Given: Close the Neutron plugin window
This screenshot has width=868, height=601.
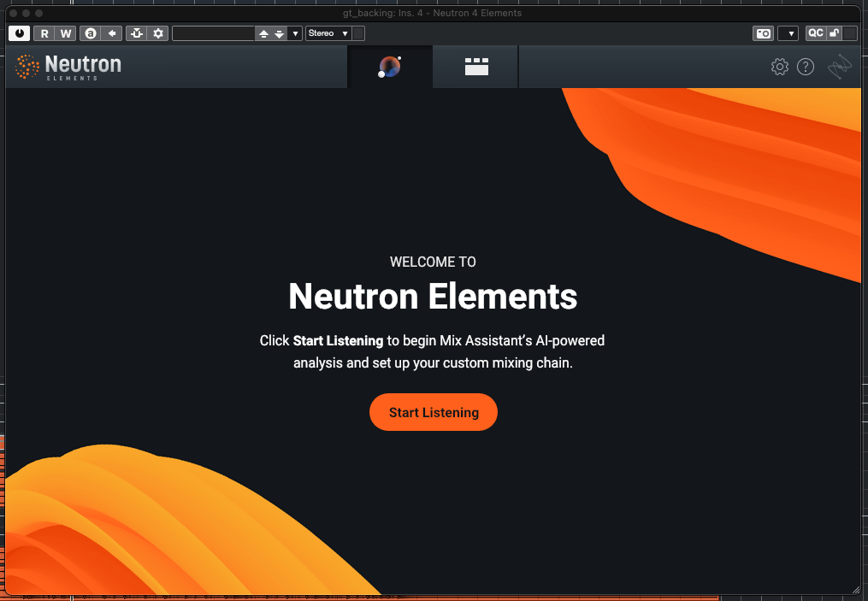Looking at the screenshot, I should pos(14,13).
